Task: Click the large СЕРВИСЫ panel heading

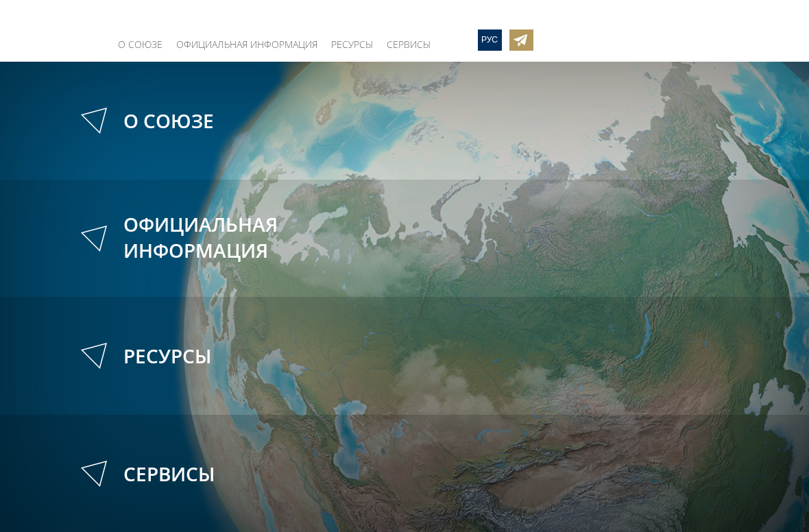Action: 169,474
